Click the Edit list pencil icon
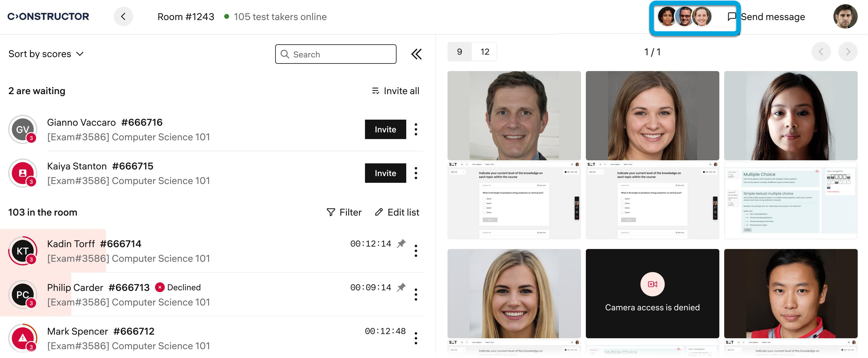 pos(379,212)
